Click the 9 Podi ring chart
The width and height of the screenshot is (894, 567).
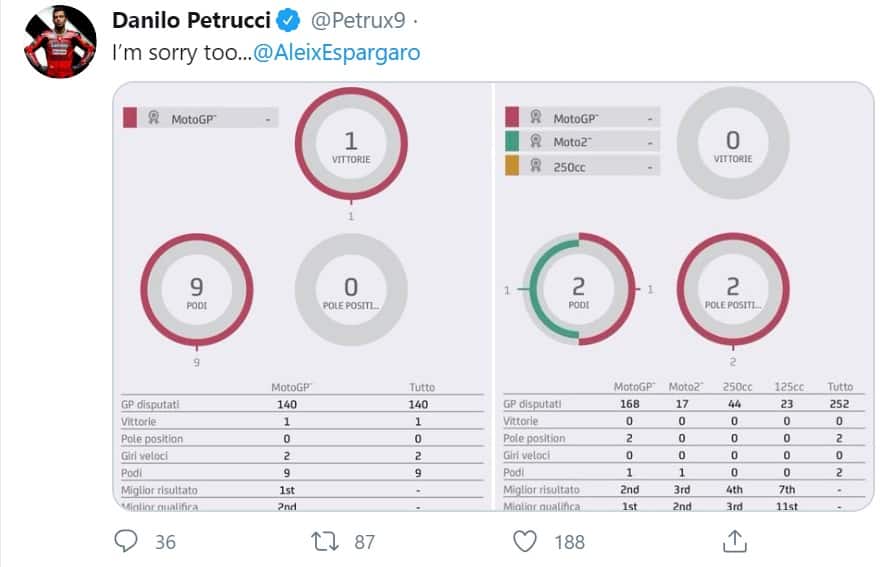(196, 290)
